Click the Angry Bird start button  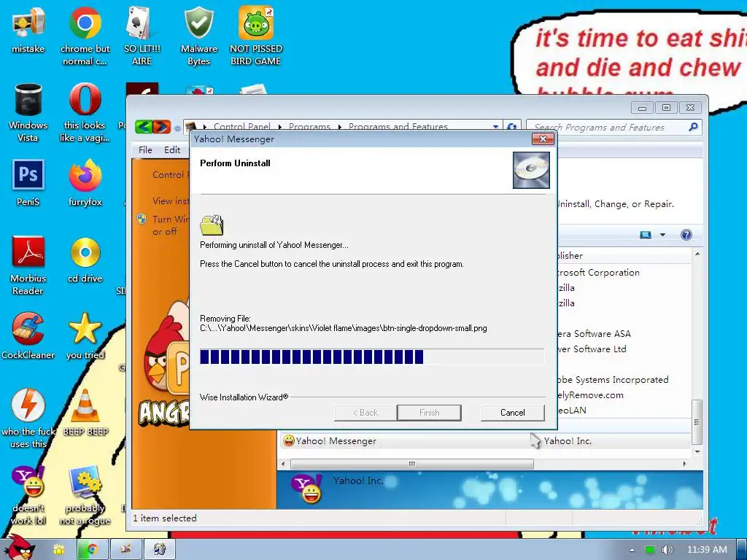pyautogui.click(x=19, y=548)
